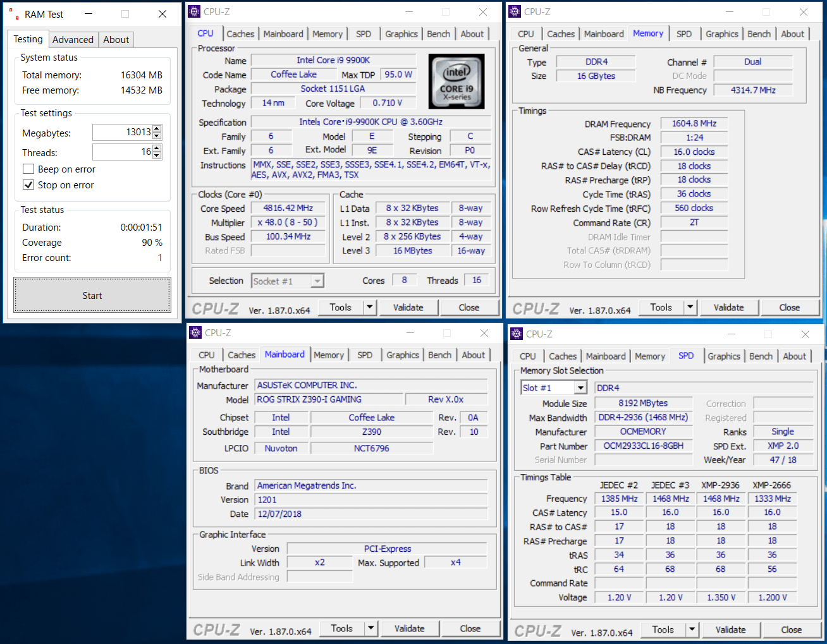
Task: Open the Caches tab in the CPU tab window
Action: pyautogui.click(x=240, y=34)
